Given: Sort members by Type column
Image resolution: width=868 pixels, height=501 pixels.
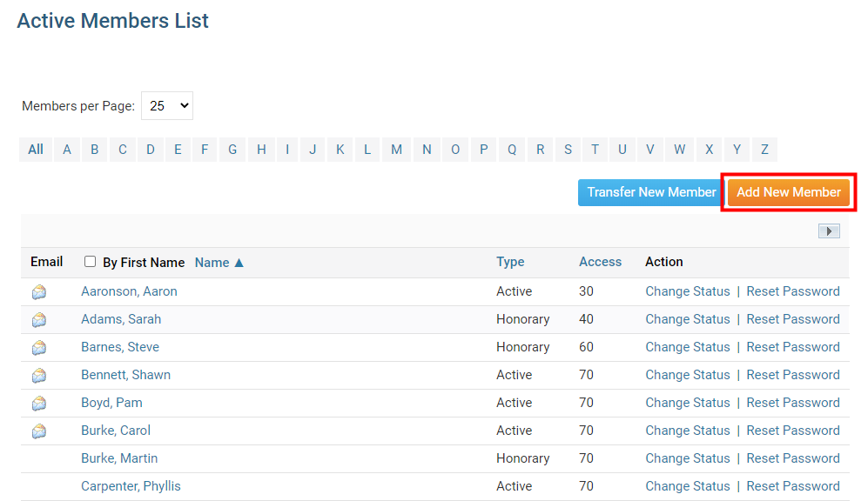Looking at the screenshot, I should 510,262.
